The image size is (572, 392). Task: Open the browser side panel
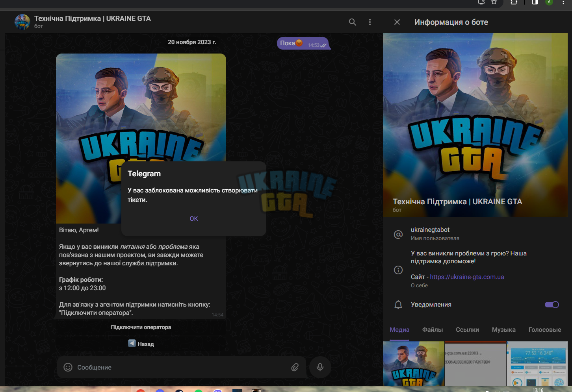pos(535,2)
